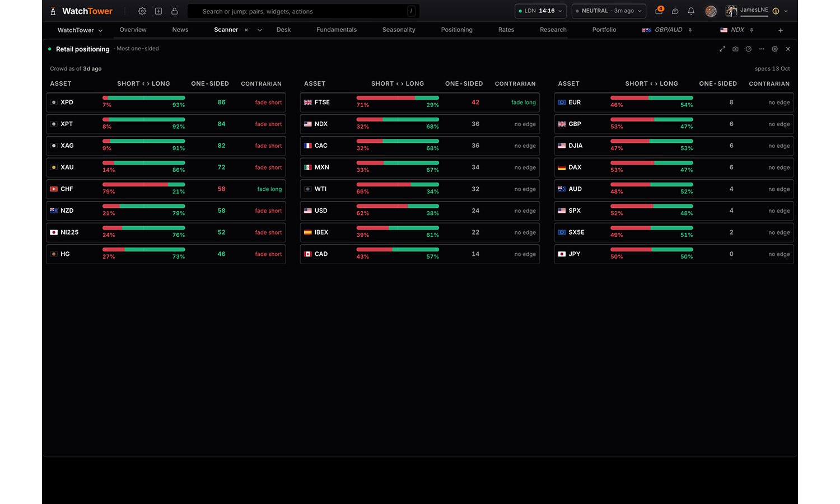Open the user menu chevron beside JamesLNE
This screenshot has width=840, height=504.
click(786, 11)
